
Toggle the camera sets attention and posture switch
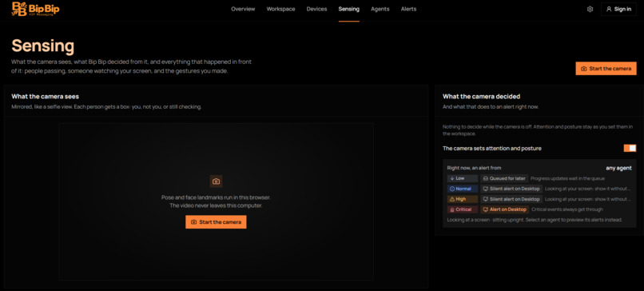(630, 148)
